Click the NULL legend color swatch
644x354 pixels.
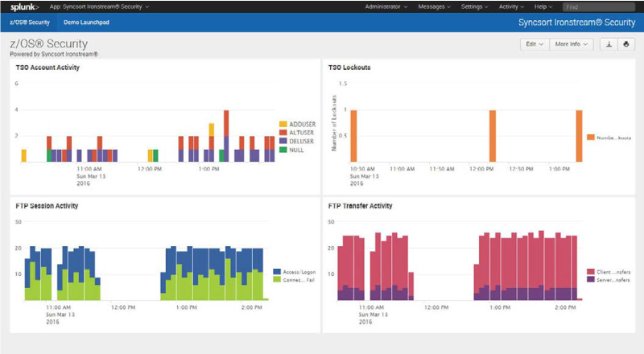[283, 150]
